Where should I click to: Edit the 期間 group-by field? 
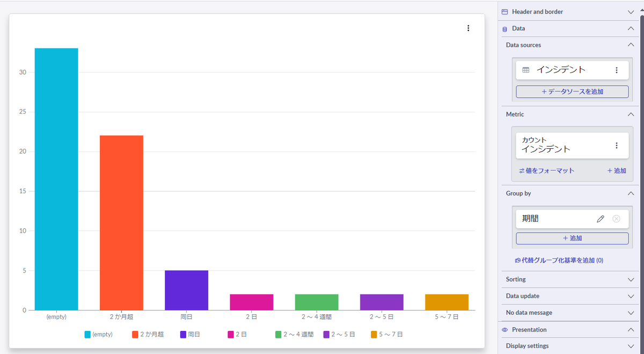601,219
